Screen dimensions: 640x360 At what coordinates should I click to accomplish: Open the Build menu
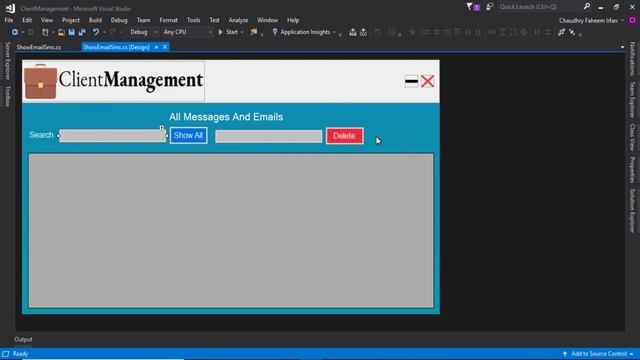click(x=95, y=20)
